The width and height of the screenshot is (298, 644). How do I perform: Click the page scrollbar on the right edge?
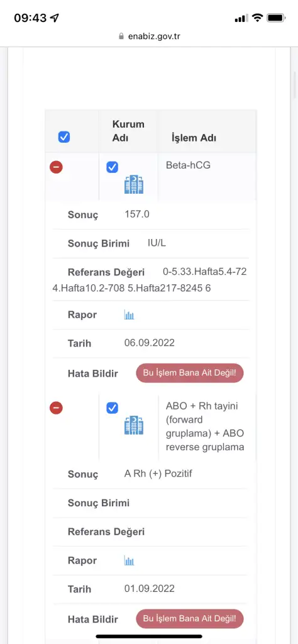(295, 86)
